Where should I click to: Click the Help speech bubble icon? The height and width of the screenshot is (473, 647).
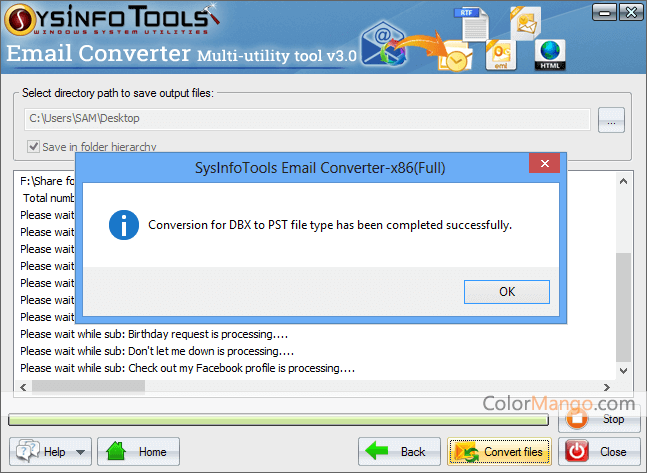pos(28,451)
